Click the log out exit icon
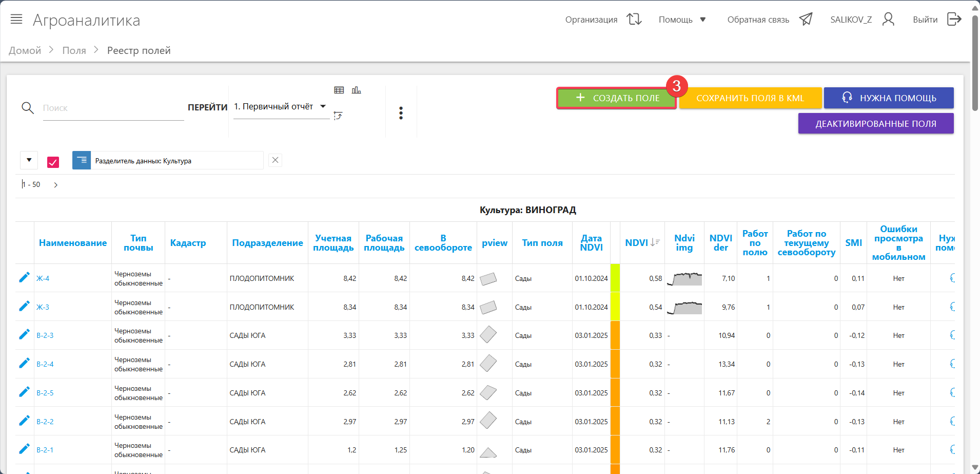Viewport: 980px width, 474px height. coord(954,20)
